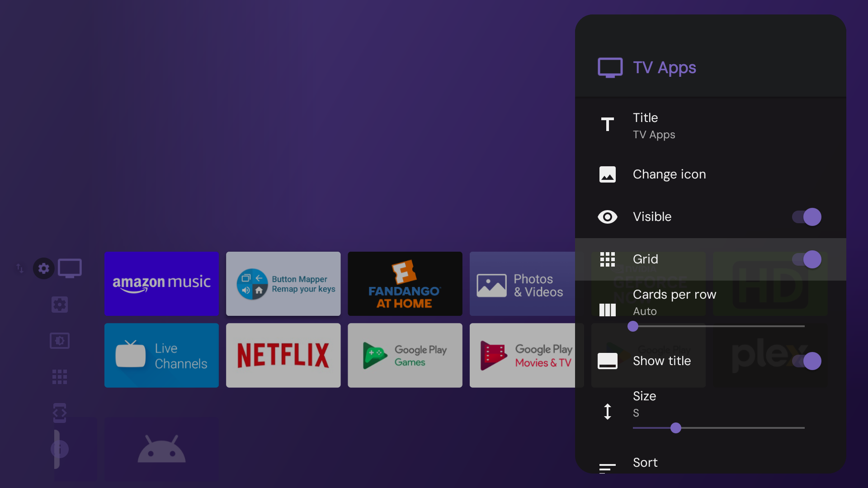
Task: Open Google Play Games card
Action: 405,355
